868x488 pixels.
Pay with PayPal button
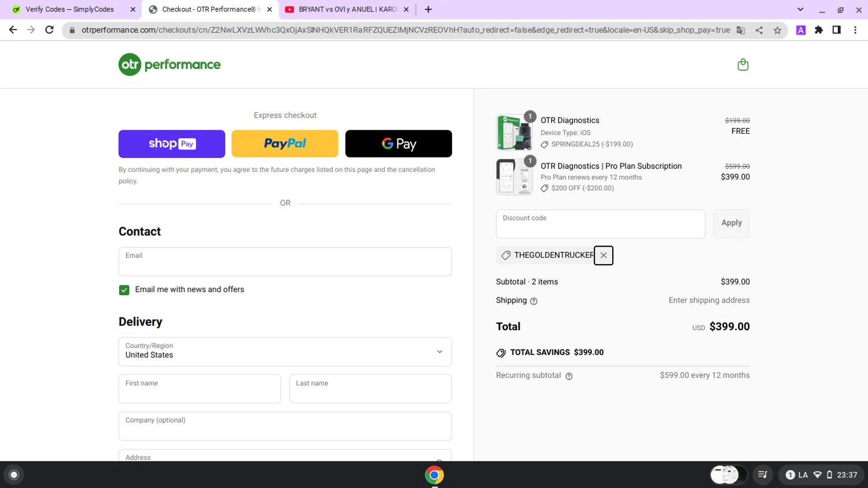click(x=285, y=144)
